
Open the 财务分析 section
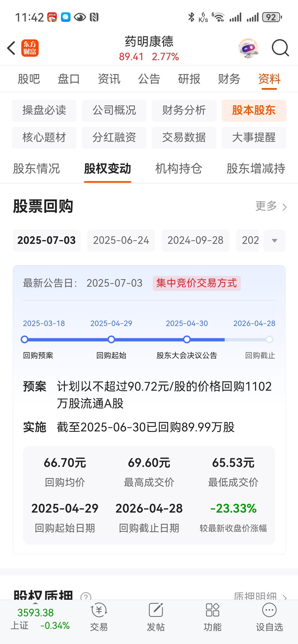point(184,111)
